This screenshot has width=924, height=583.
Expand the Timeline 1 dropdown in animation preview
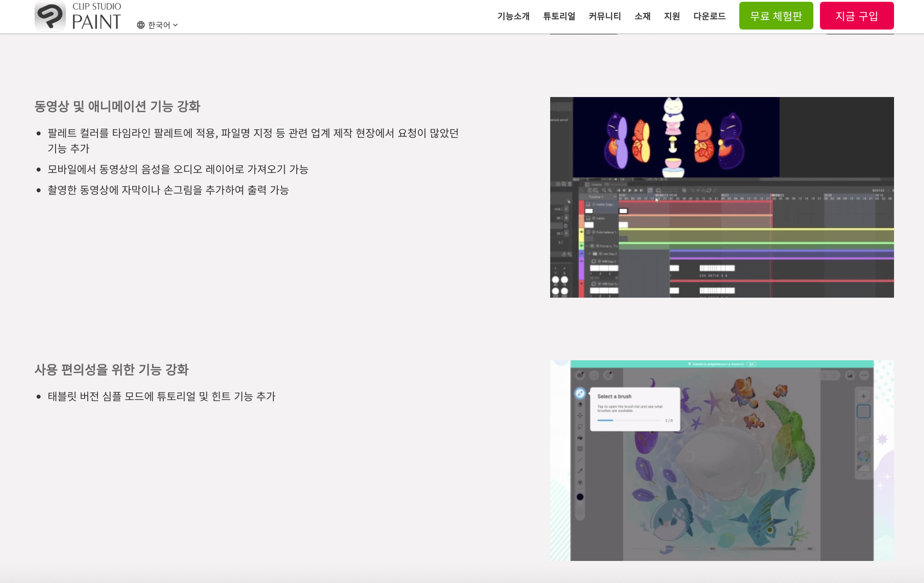pos(615,197)
